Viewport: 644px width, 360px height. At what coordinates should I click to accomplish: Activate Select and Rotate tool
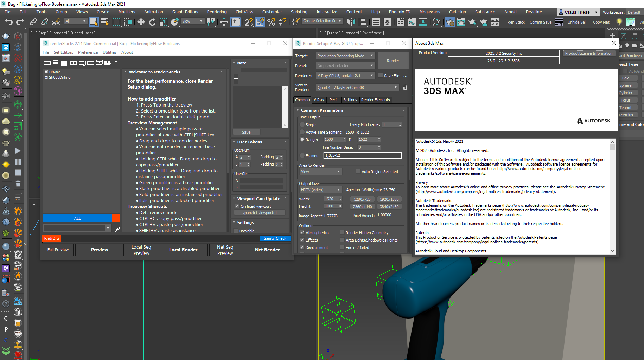152,22
